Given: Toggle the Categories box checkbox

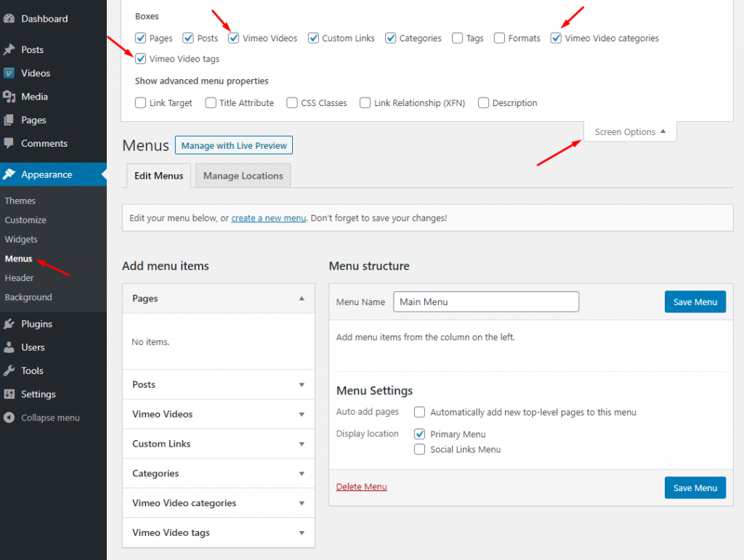Looking at the screenshot, I should pos(390,38).
